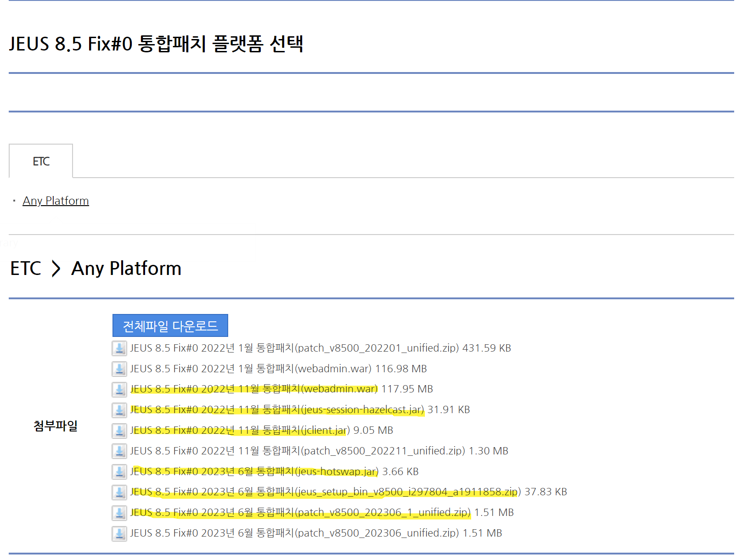Screen dimensions: 736x560
Task: Download file patch_v8500_202201_unified.zip 431.59 KB
Action: (320, 348)
